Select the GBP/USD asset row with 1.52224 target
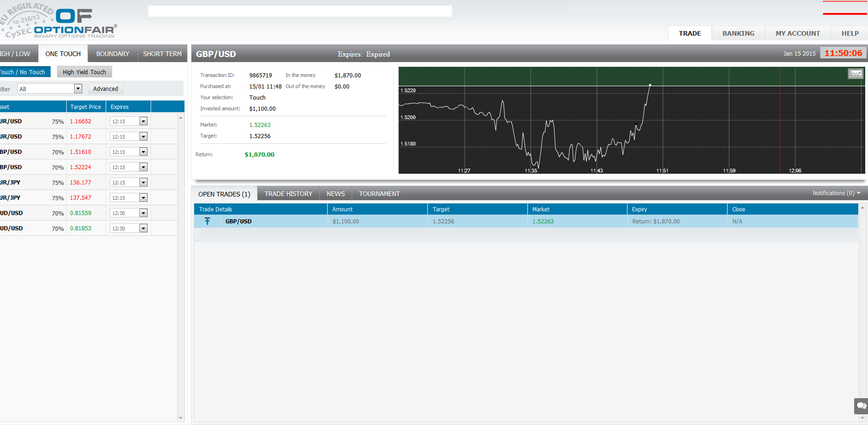The height and width of the screenshot is (425, 868). click(28, 167)
